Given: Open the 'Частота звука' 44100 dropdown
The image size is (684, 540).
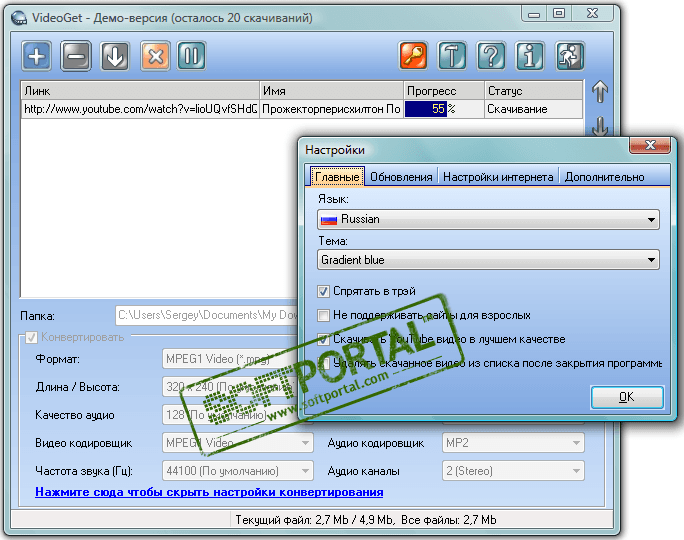Looking at the screenshot, I should tap(238, 471).
